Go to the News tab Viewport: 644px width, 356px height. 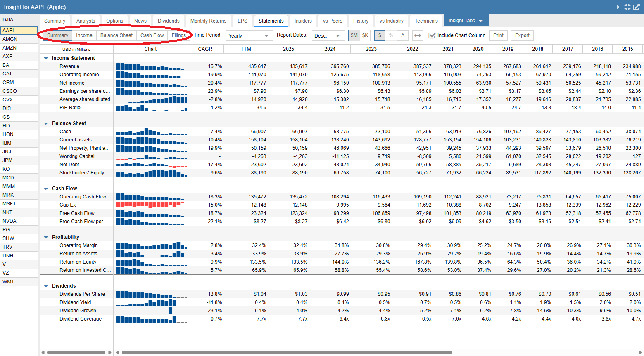coord(140,21)
